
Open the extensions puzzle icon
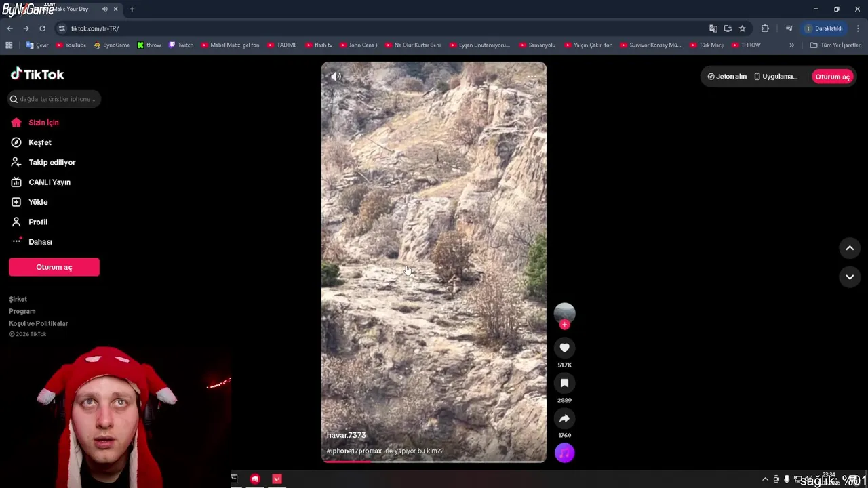pyautogui.click(x=765, y=28)
